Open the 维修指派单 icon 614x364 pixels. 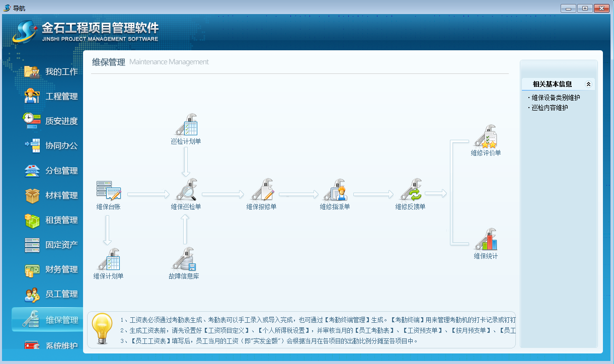pos(335,190)
